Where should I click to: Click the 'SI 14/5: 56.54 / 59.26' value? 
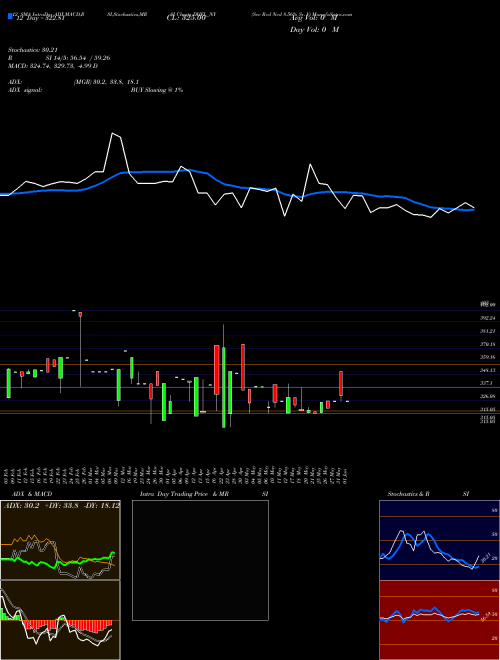[78, 58]
